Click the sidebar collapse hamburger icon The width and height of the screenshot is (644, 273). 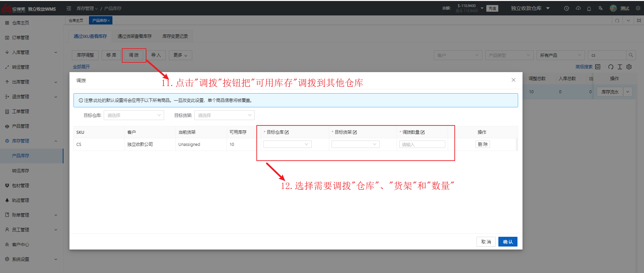[69, 8]
